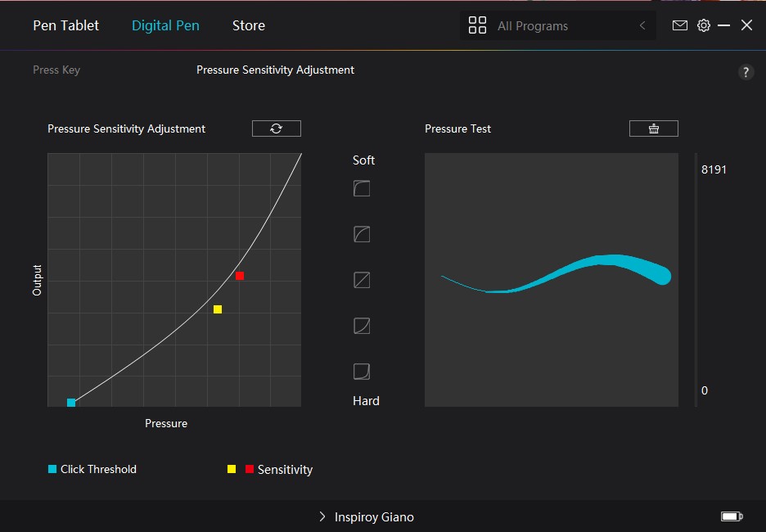Reset the pressure sensitivity curve
766x532 pixels.
[x=277, y=128]
